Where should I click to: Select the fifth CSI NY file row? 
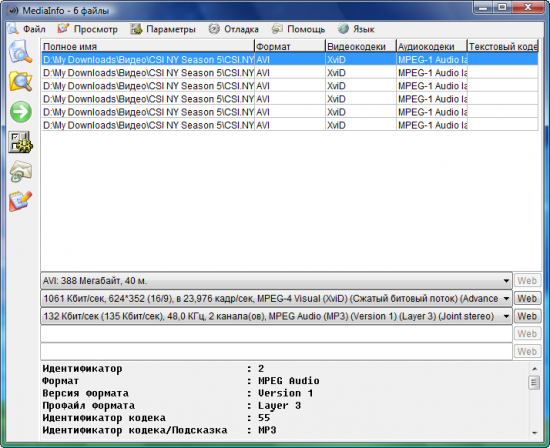tap(290, 112)
